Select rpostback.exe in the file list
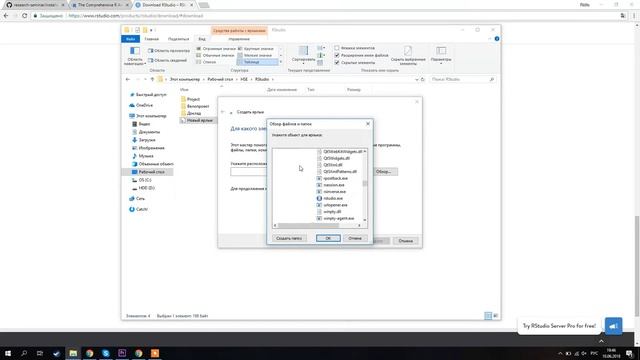 (332, 178)
